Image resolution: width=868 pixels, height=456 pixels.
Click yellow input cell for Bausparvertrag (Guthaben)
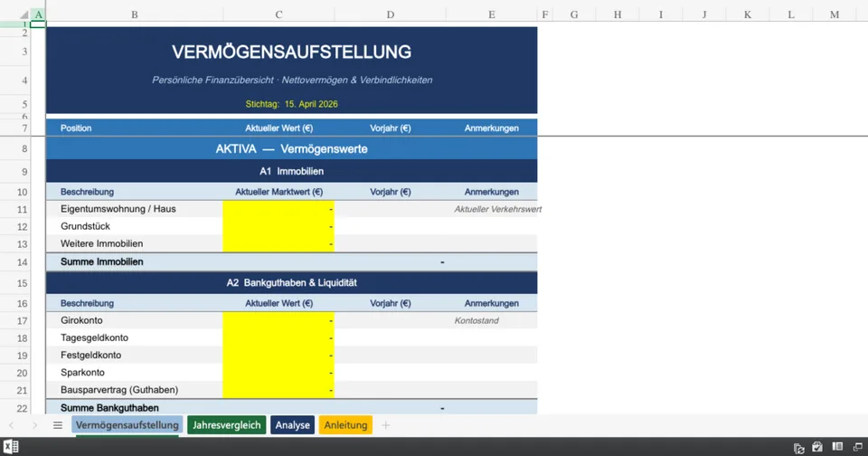(x=278, y=390)
